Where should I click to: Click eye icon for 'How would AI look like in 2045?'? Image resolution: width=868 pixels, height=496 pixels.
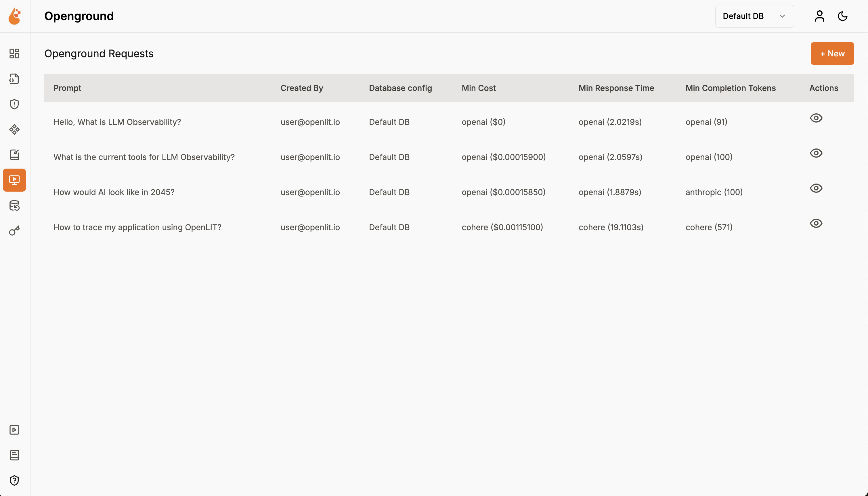[x=816, y=188]
